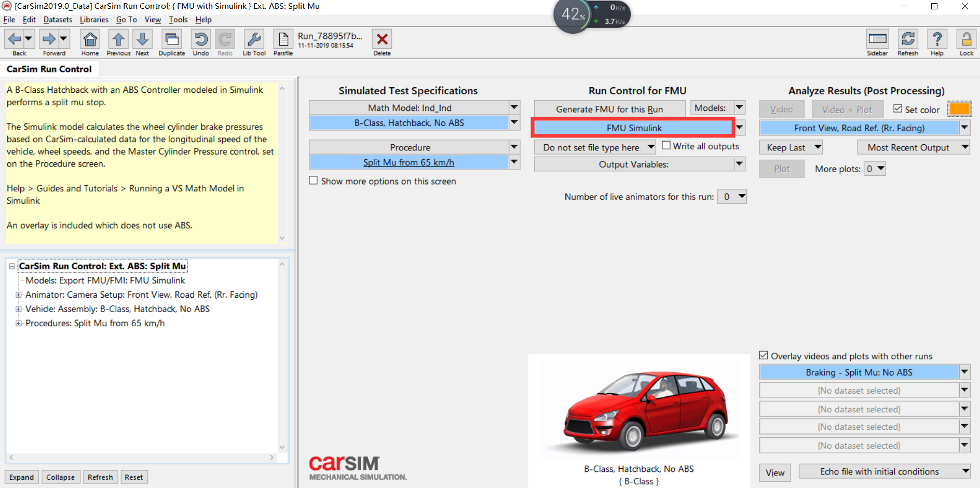Change number of live animators dropdown
The width and height of the screenshot is (980, 488).
point(732,197)
